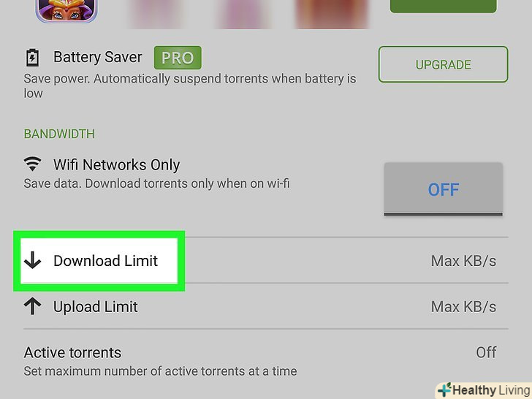Select the Active torrents option
The height and width of the screenshot is (399, 532).
[266, 361]
